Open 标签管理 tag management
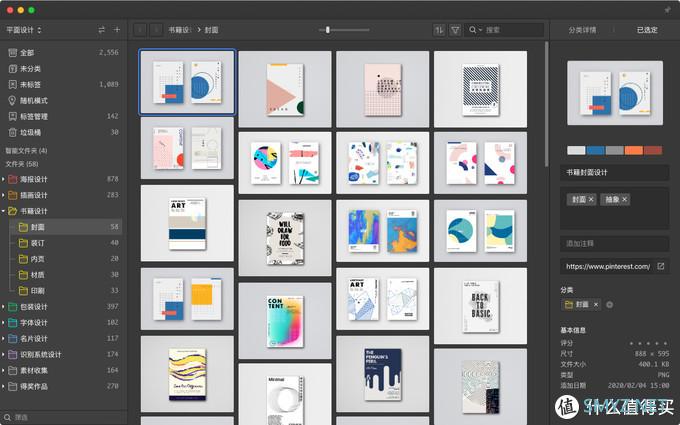 [x=63, y=116]
